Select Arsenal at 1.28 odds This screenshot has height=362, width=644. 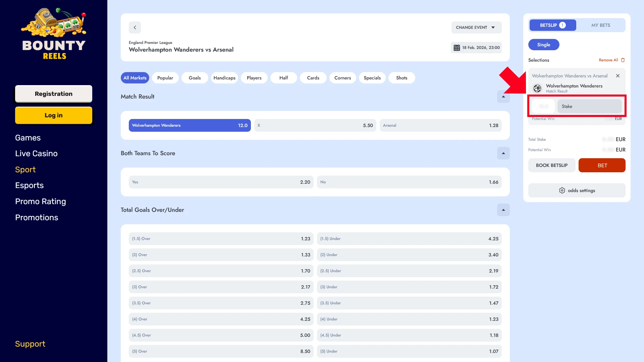click(x=440, y=125)
